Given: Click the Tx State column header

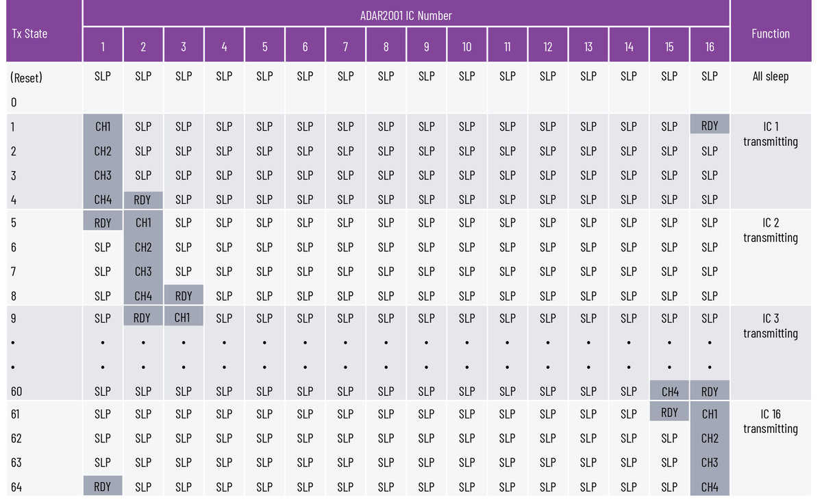Looking at the screenshot, I should coord(29,33).
